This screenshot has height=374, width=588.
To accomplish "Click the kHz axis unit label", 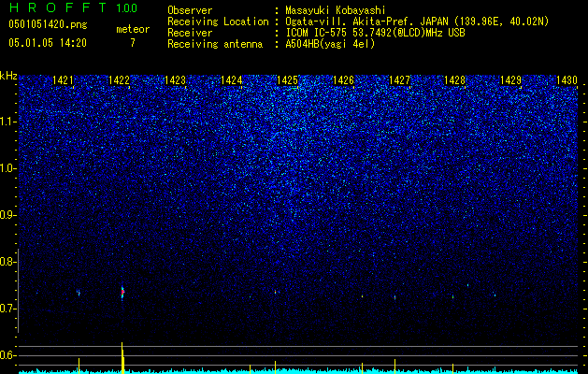I will point(8,76).
